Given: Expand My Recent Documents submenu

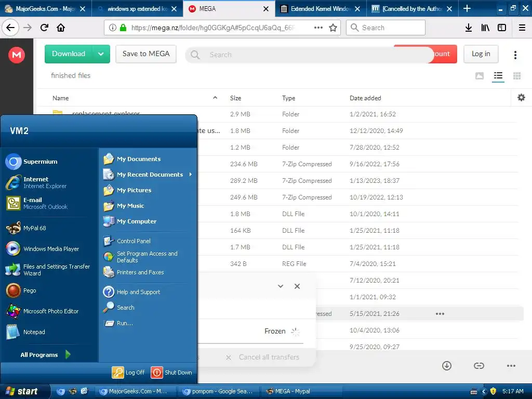Looking at the screenshot, I should 148,175.
